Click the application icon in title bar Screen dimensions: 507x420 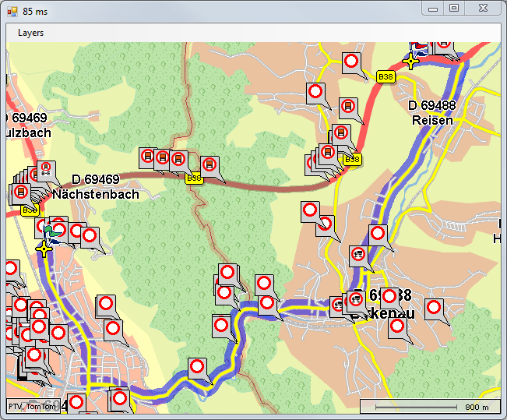pyautogui.click(x=12, y=12)
